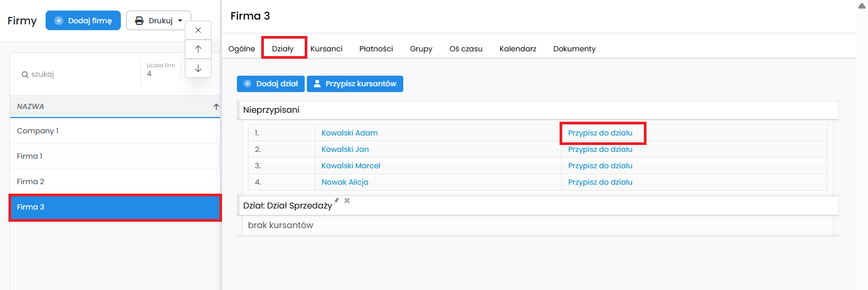Select Company 1 in the company list
The width and height of the screenshot is (868, 290).
38,131
